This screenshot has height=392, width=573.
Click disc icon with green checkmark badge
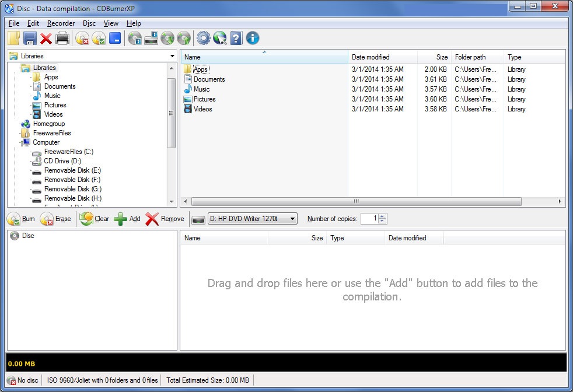click(x=99, y=38)
